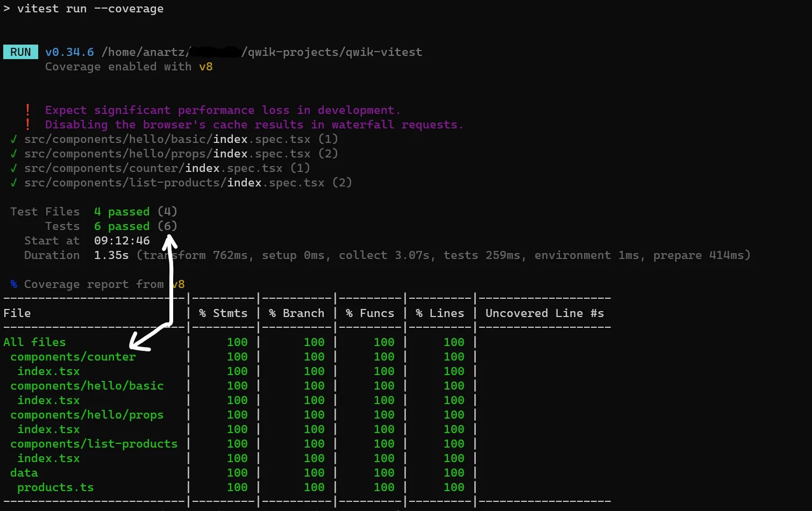Select the start time 09:12:46

click(x=122, y=241)
